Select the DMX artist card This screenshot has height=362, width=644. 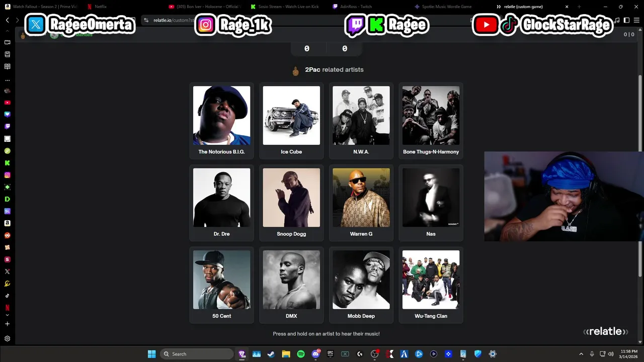coord(291,285)
